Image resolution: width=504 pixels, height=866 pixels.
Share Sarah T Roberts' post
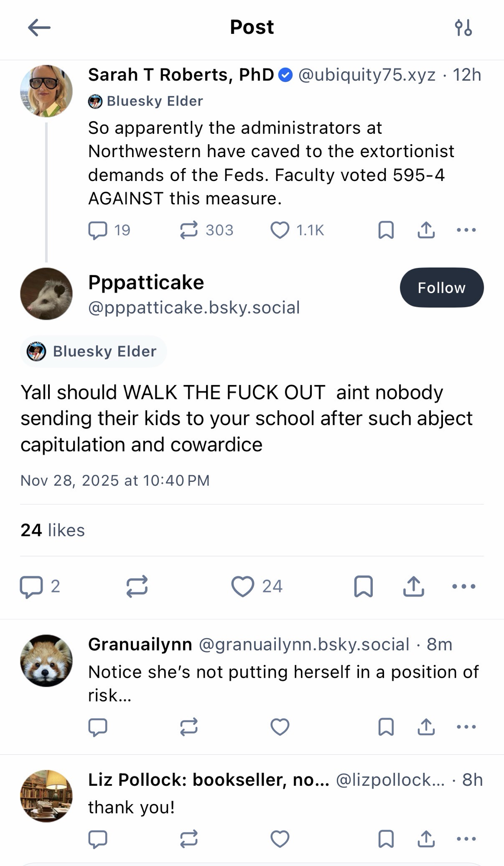[426, 230]
